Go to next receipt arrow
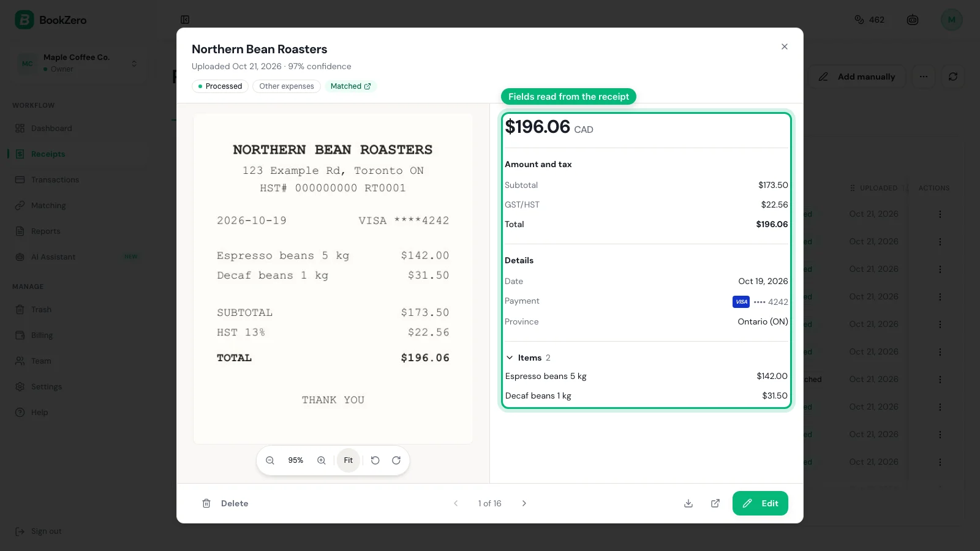This screenshot has width=980, height=551. [x=524, y=503]
